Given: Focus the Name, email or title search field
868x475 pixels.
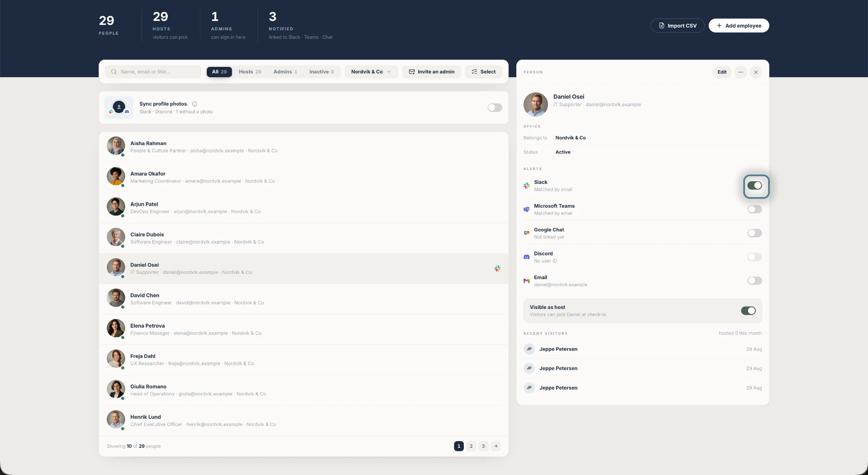Looking at the screenshot, I should [x=153, y=72].
